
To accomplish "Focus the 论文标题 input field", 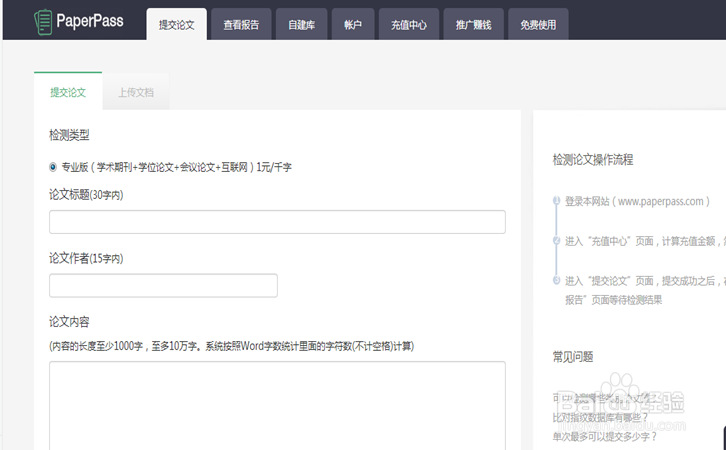I will point(277,222).
